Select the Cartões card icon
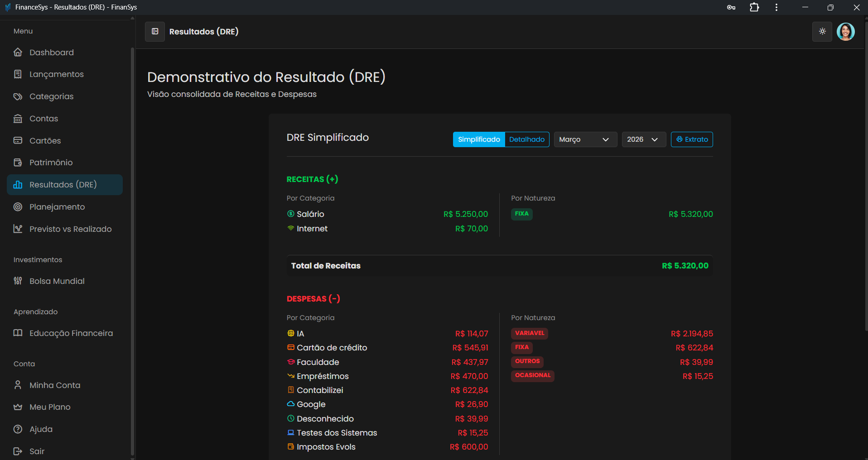Screen dimensions: 868x460 tap(18, 141)
